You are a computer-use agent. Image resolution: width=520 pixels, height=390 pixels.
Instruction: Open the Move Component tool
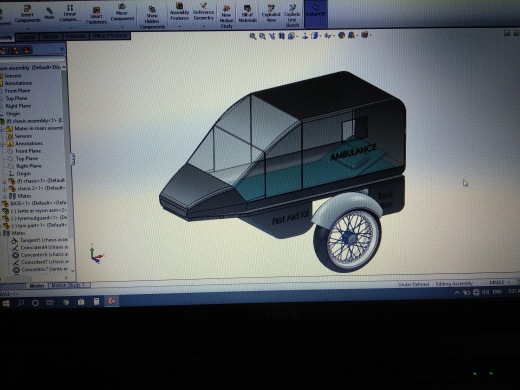tap(122, 13)
